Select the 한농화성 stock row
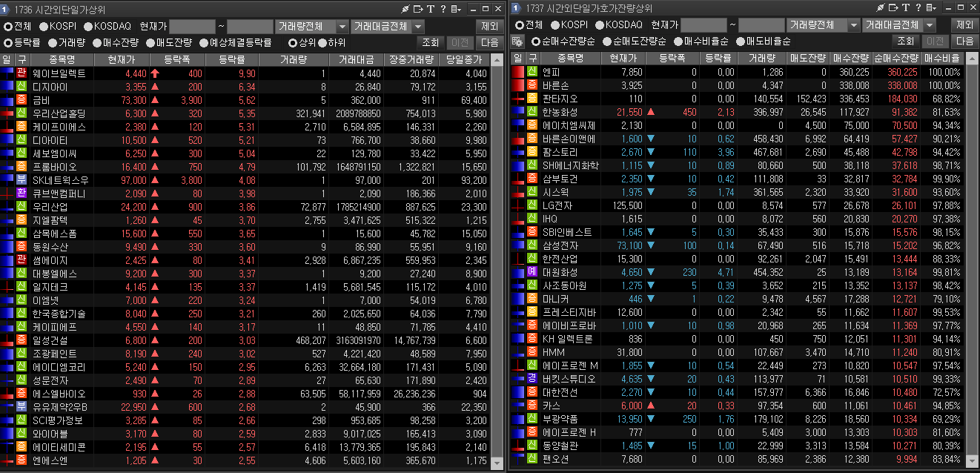980x473 pixels. pos(738,112)
